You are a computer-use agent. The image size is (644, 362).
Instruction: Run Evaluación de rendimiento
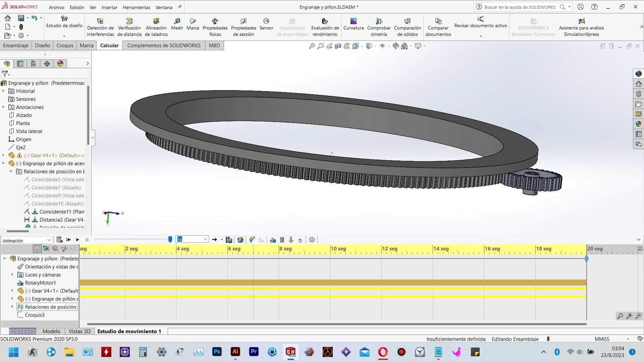[x=325, y=27]
